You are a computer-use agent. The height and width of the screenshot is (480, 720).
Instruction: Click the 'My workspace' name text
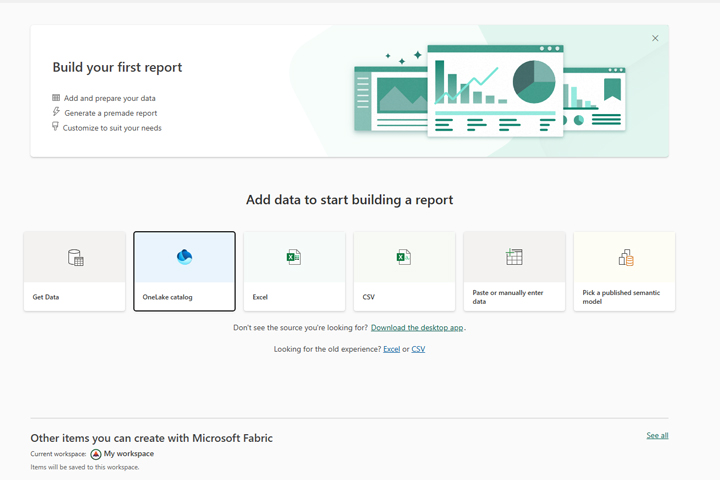click(x=129, y=454)
